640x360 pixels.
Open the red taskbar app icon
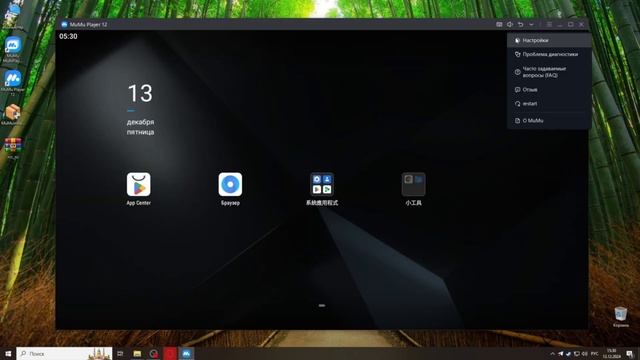click(170, 353)
